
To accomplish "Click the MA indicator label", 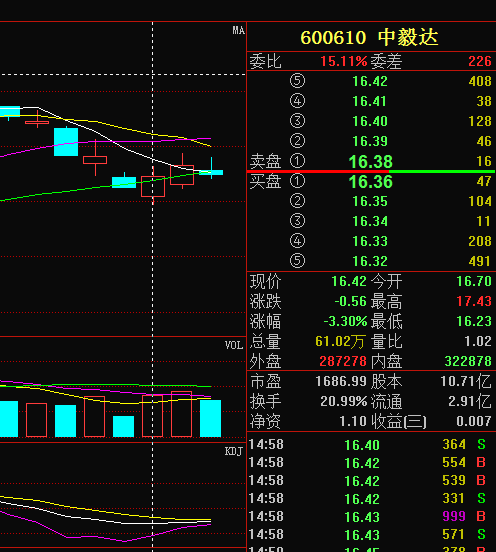I will pyautogui.click(x=238, y=31).
